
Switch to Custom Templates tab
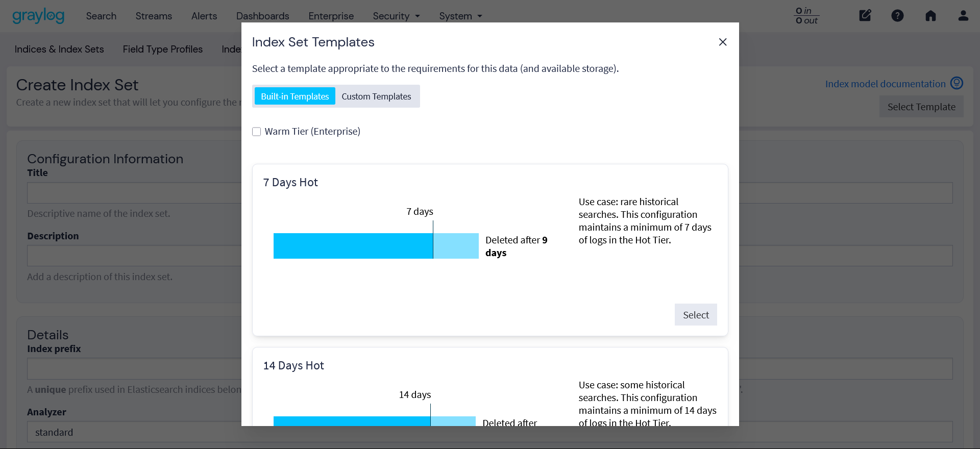click(x=376, y=96)
